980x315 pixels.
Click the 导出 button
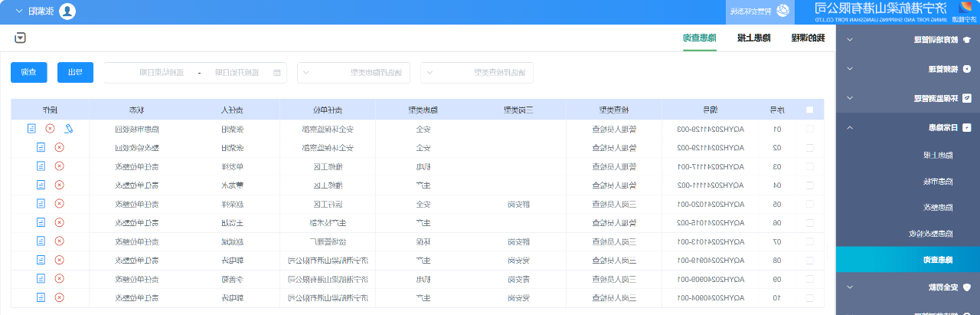[75, 73]
